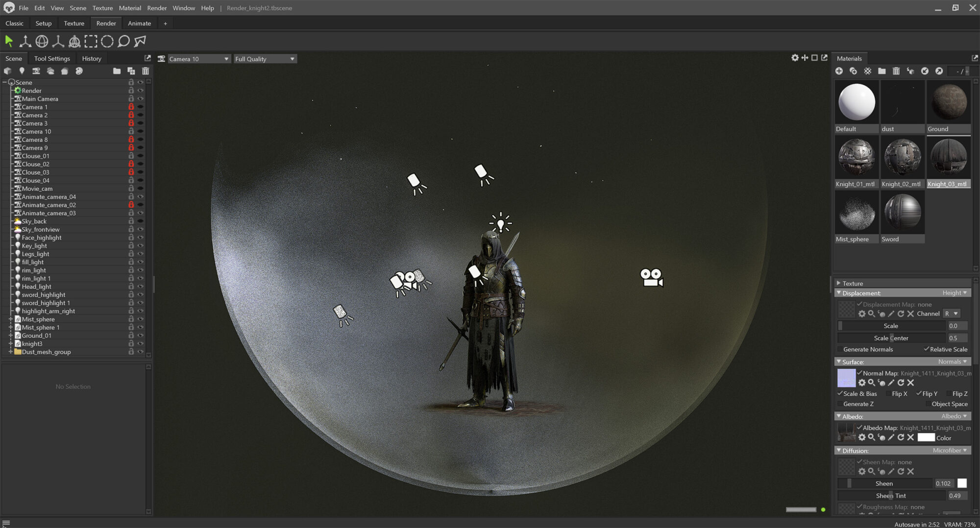Pick the lasso selection tool
The image size is (980, 528).
[x=123, y=41]
